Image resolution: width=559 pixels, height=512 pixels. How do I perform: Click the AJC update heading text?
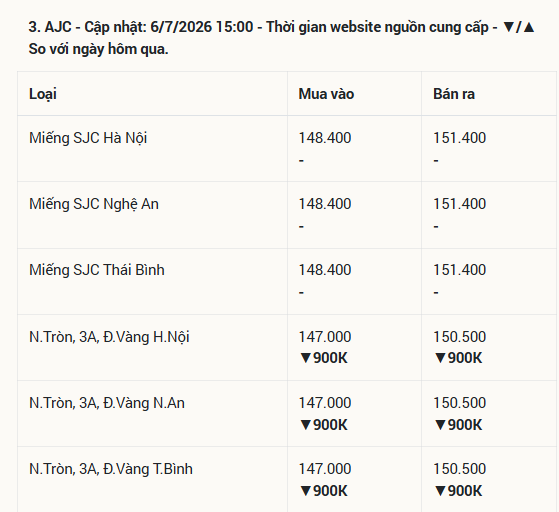coord(281,38)
